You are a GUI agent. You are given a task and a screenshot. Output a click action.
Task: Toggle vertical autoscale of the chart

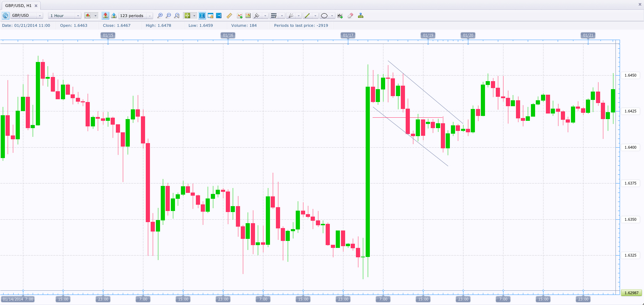click(x=202, y=16)
